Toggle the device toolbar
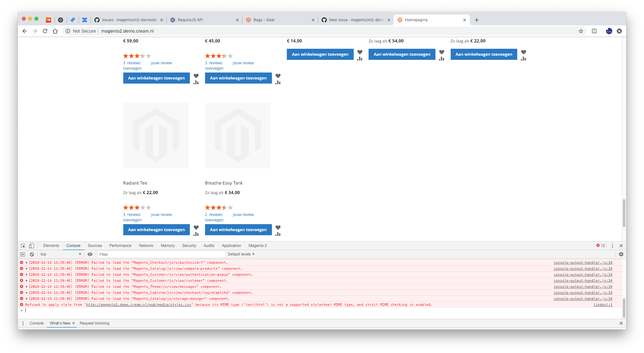Screen dimensions: 644x353 click(x=31, y=245)
